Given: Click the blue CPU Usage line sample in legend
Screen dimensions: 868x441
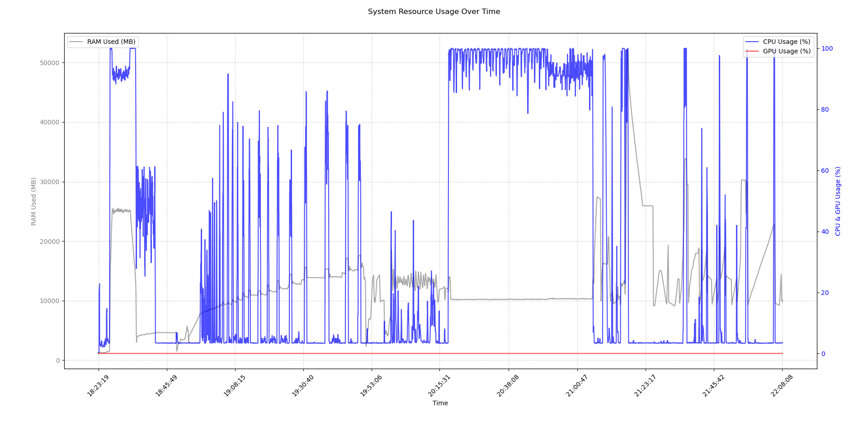Looking at the screenshot, I should [753, 41].
